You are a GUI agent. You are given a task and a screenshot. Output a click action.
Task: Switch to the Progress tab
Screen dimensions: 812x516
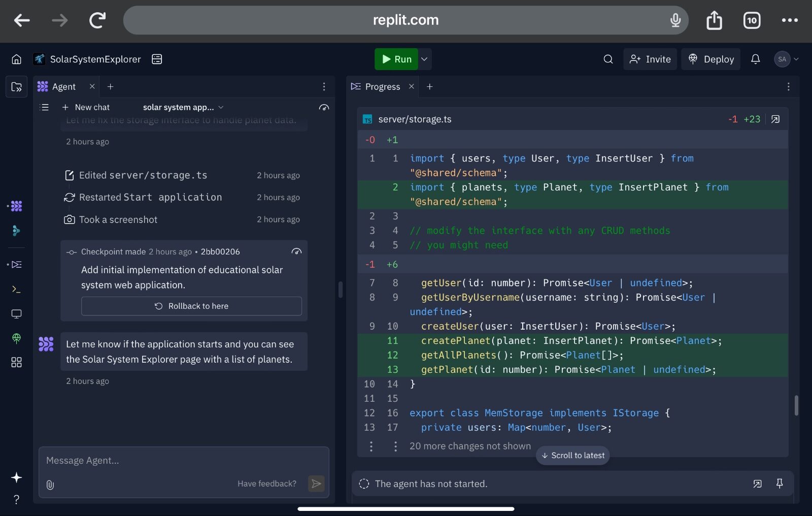tap(382, 86)
